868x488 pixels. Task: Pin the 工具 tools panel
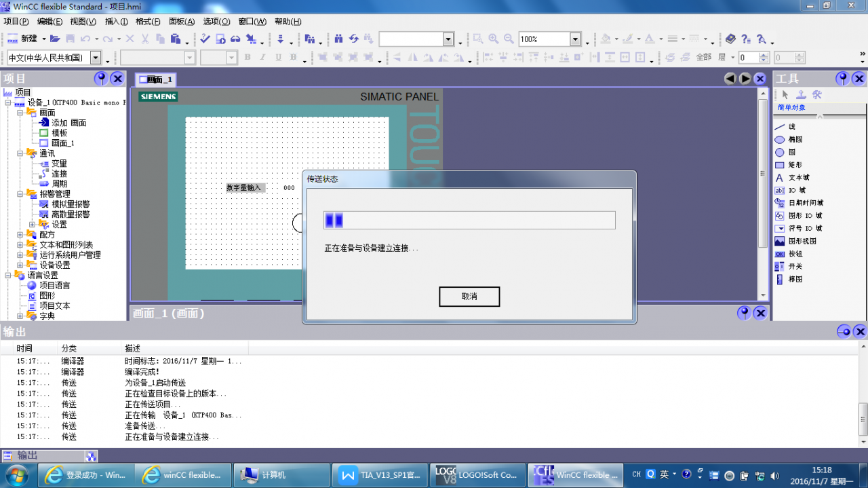(x=842, y=79)
